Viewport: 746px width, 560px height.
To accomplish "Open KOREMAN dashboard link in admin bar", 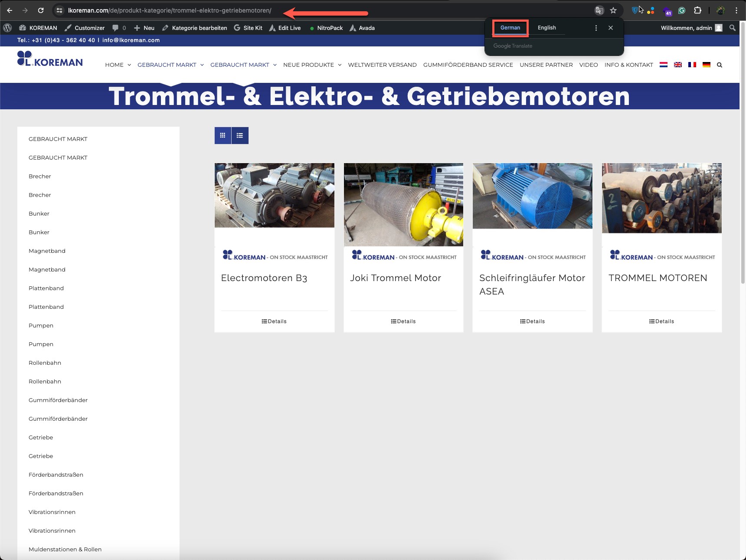I will click(x=38, y=28).
